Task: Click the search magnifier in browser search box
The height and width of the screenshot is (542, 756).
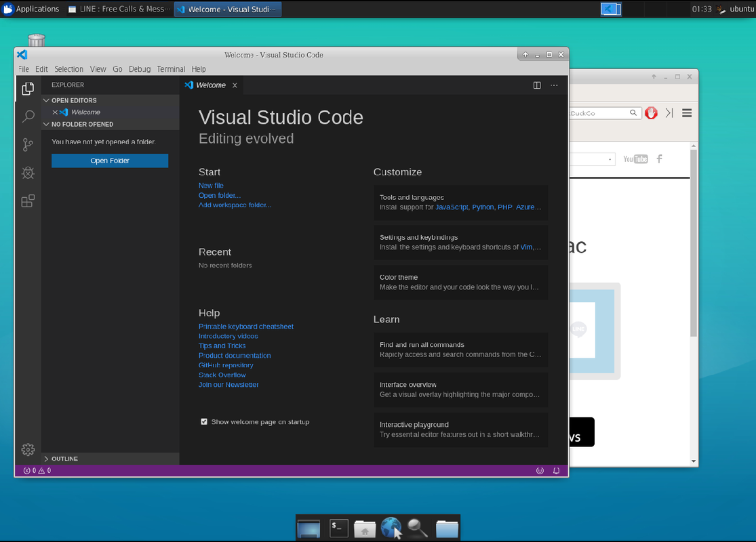Action: 633,112
